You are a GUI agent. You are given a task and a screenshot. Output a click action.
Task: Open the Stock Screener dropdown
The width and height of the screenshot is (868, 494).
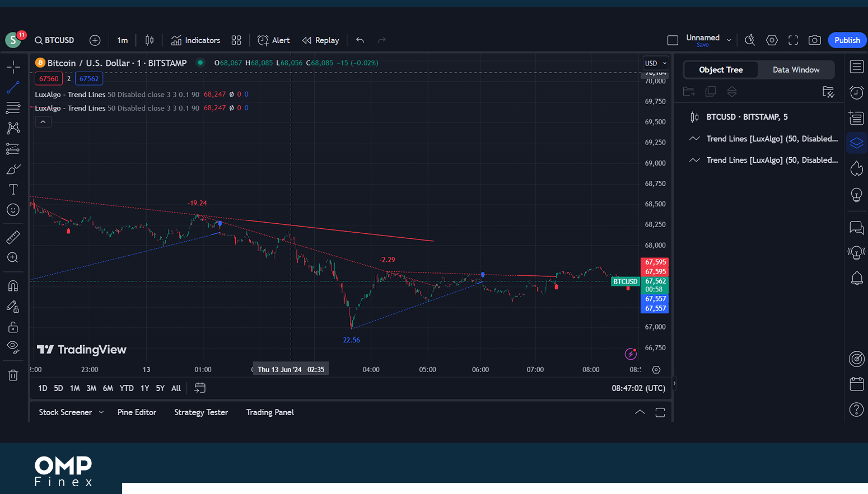(x=71, y=412)
